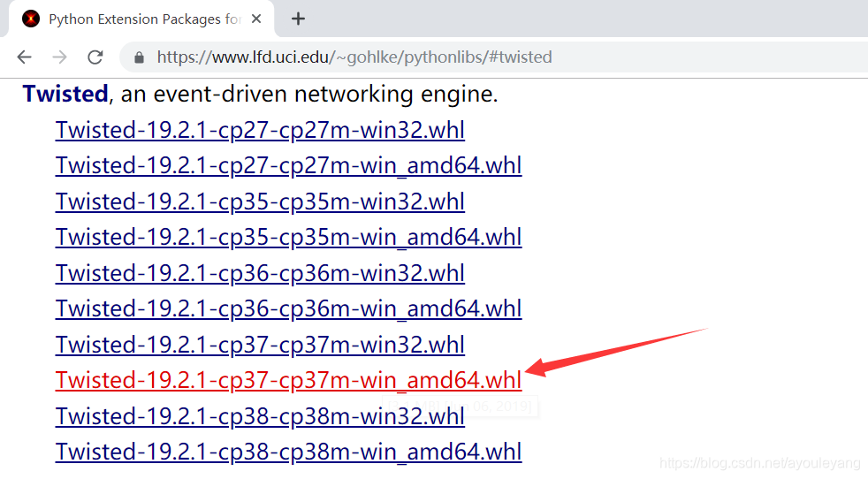This screenshot has width=868, height=479.
Task: Download Twisted cp35 win32 wheel
Action: (x=260, y=202)
